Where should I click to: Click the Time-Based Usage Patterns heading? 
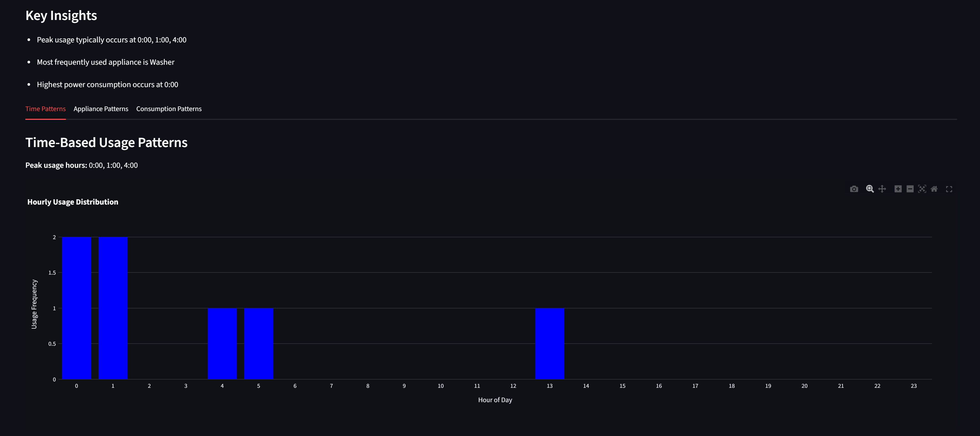pos(106,142)
